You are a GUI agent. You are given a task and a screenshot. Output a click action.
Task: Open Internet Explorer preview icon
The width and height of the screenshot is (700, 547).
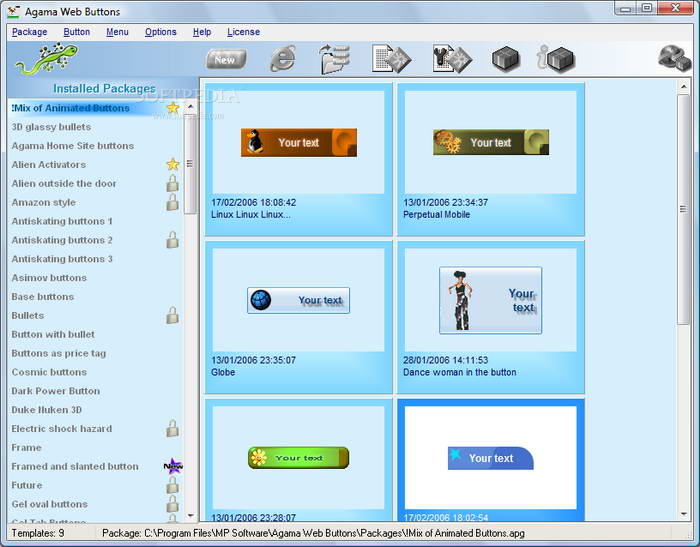pos(283,58)
